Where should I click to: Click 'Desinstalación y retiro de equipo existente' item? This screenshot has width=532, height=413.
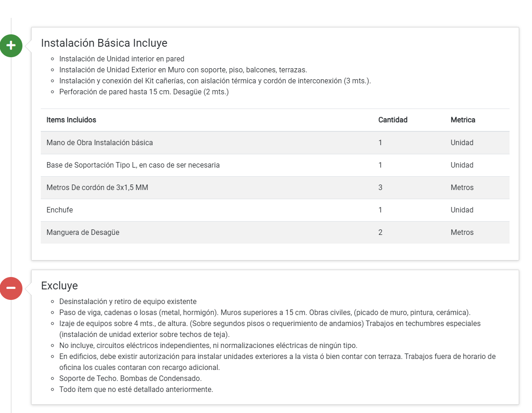tap(128, 302)
